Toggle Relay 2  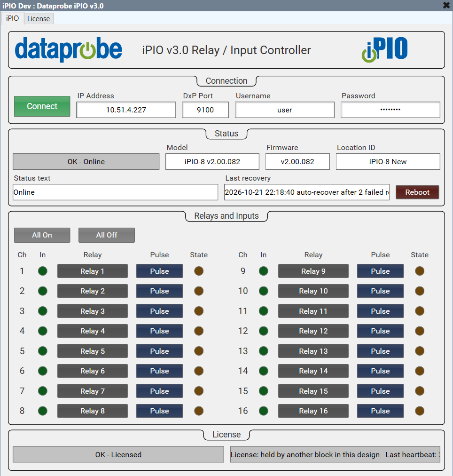[x=93, y=291]
